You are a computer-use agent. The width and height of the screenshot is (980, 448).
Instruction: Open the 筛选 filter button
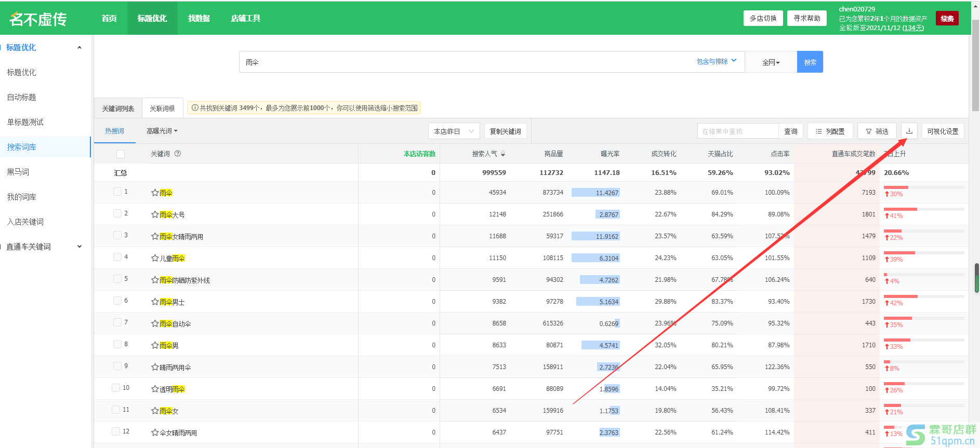tap(877, 131)
